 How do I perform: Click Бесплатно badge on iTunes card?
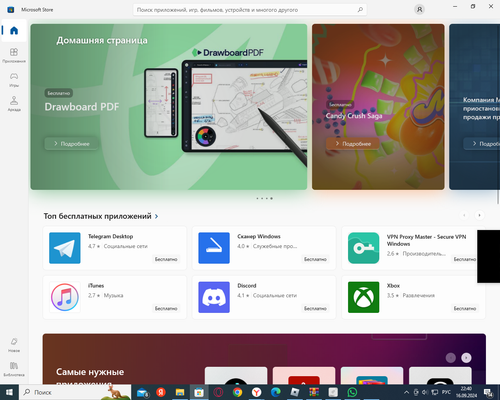pyautogui.click(x=166, y=308)
